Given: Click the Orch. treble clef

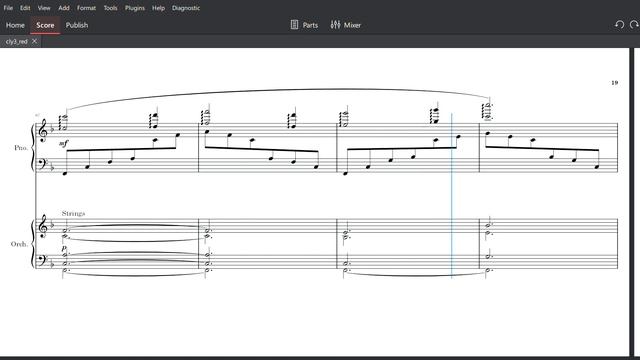Looking at the screenshot, I should pos(43,227).
